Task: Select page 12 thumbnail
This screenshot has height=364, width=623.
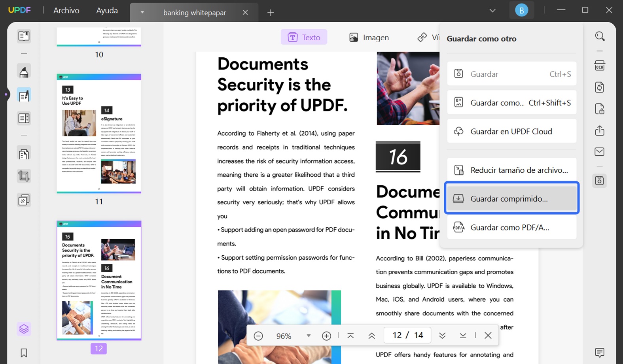Action: pos(99,280)
